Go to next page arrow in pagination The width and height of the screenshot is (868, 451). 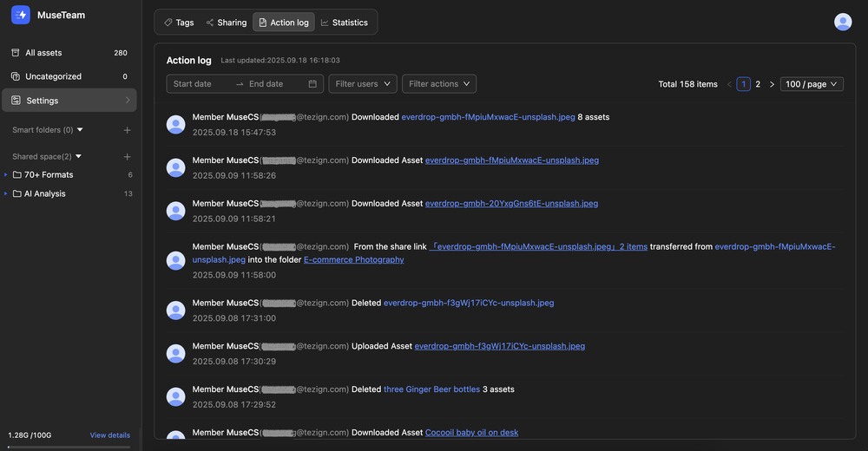[772, 84]
